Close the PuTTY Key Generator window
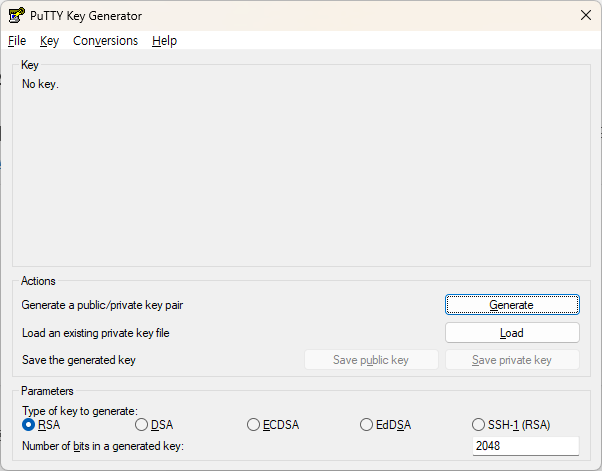 click(585, 15)
